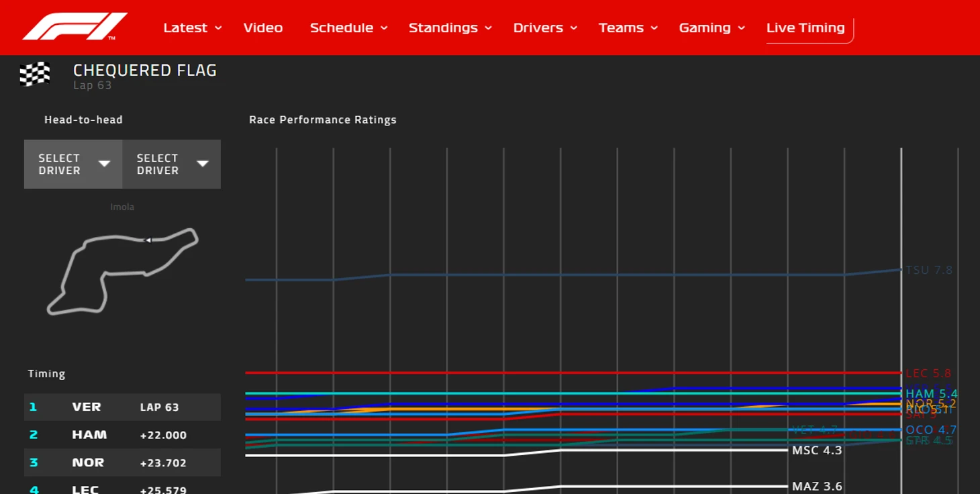This screenshot has width=980, height=494.
Task: Open the Teams menu
Action: (x=628, y=28)
